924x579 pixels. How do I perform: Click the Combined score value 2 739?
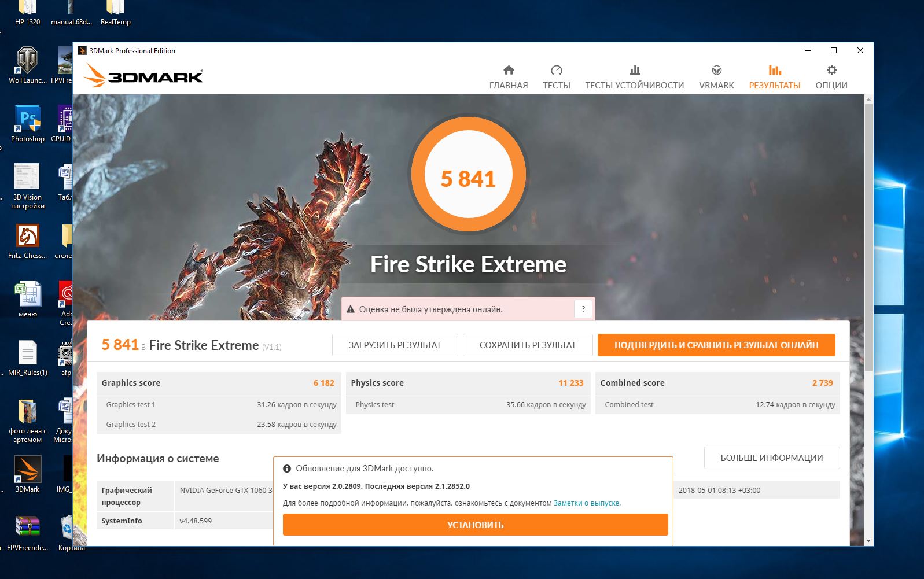(x=823, y=383)
